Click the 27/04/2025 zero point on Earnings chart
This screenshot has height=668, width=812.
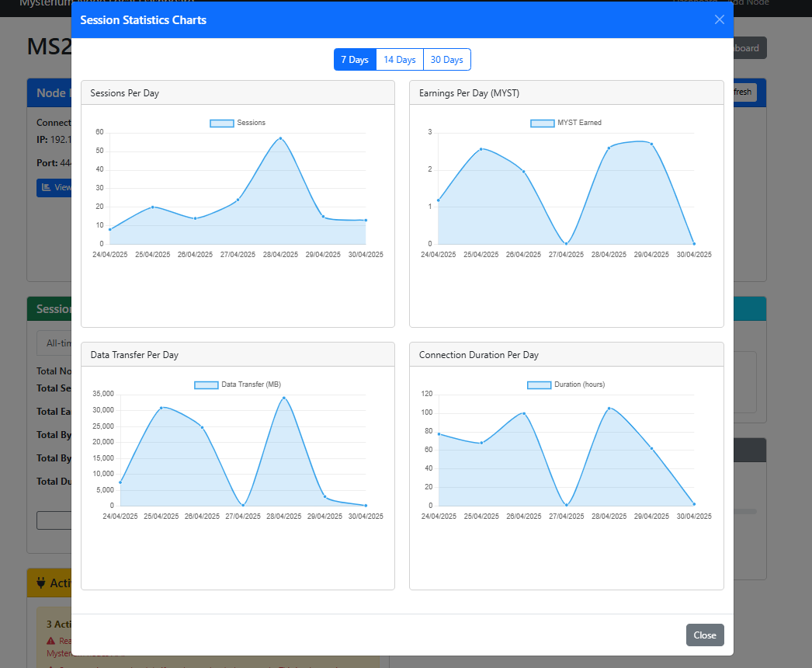(567, 244)
